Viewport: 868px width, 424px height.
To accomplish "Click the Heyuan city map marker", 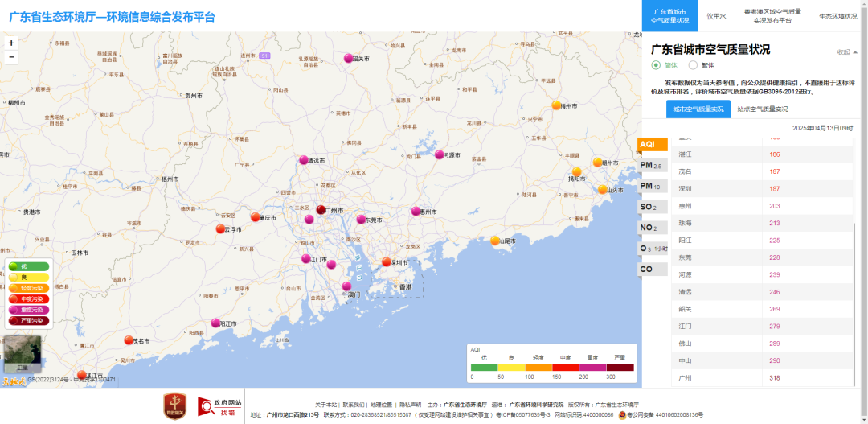I will [439, 154].
